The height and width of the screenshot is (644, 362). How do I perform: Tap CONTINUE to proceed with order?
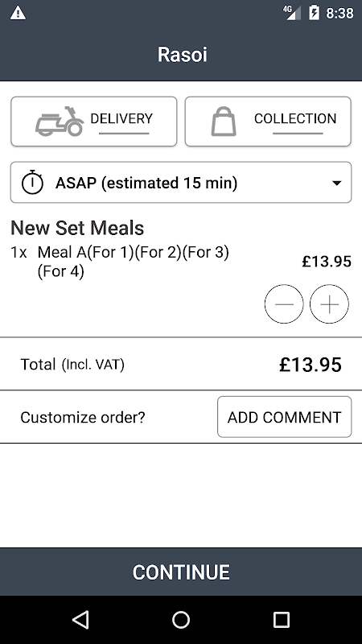(181, 572)
